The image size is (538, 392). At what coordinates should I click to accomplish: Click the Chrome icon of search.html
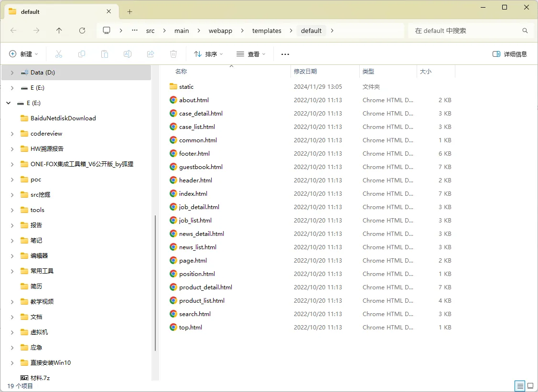coord(173,314)
